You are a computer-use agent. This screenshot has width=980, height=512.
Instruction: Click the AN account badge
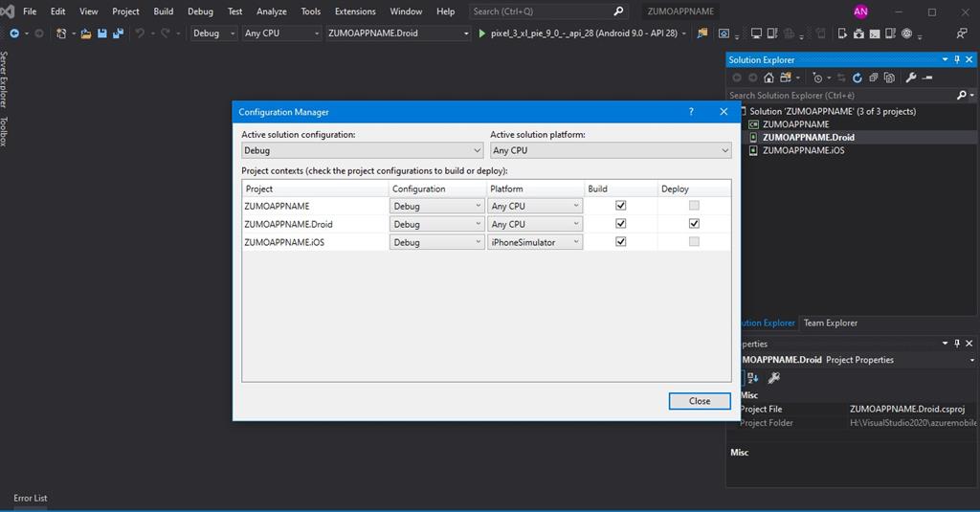(860, 11)
